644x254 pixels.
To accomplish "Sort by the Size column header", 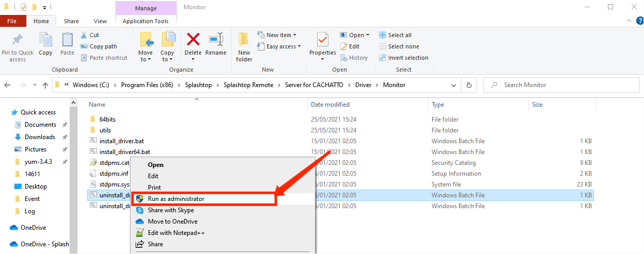I will (x=537, y=104).
